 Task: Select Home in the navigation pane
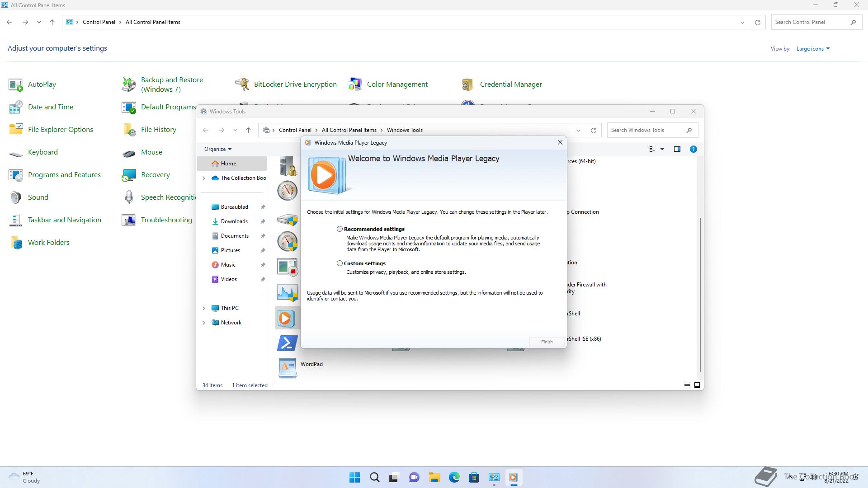[232, 164]
